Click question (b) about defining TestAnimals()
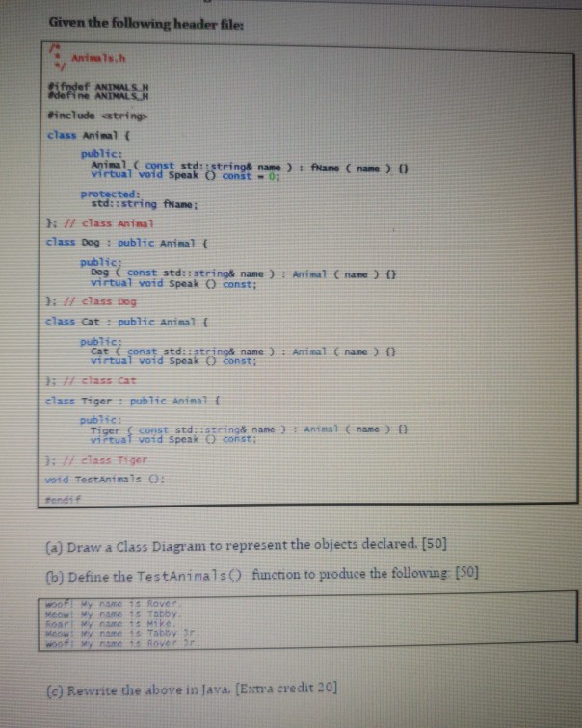Screen dimensions: 582x728 pyautogui.click(x=262, y=575)
